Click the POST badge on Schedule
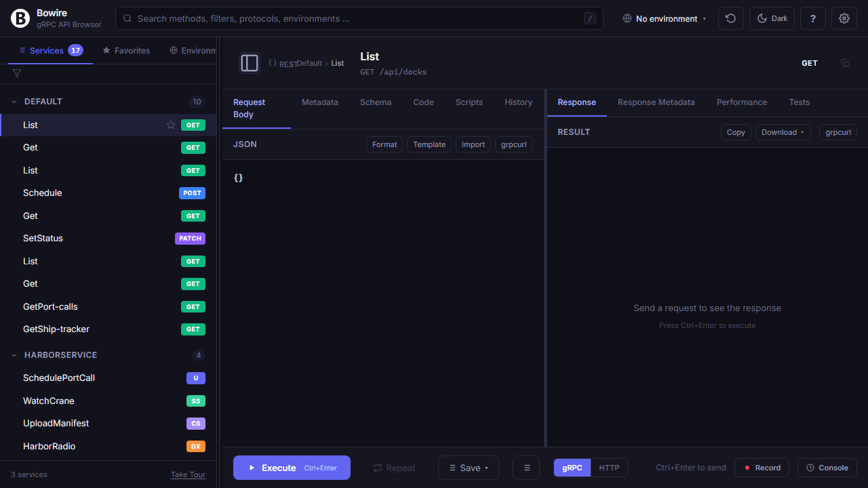This screenshot has width=868, height=488. (x=193, y=193)
